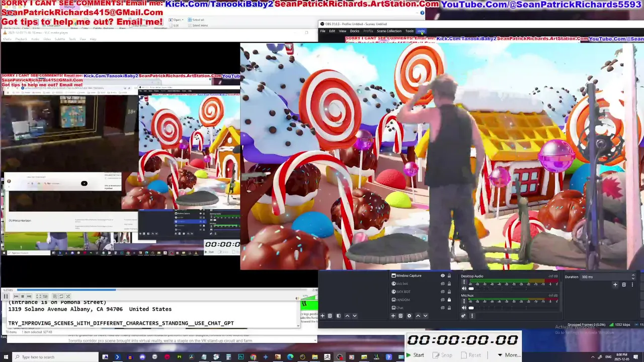644x362 pixels.
Task: Show the uppercase 'KICK BOT' source
Action: pyautogui.click(x=443, y=292)
